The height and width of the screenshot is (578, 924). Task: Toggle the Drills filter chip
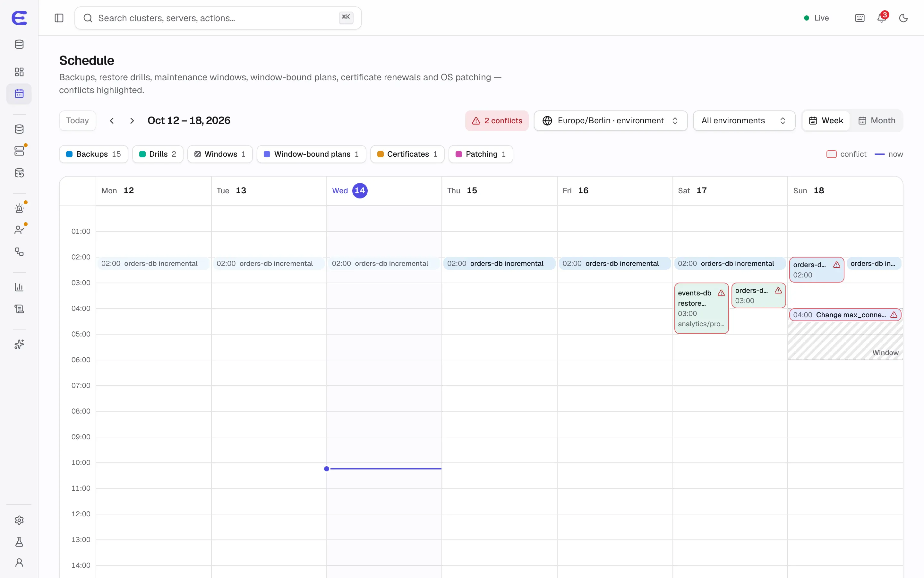(x=158, y=154)
